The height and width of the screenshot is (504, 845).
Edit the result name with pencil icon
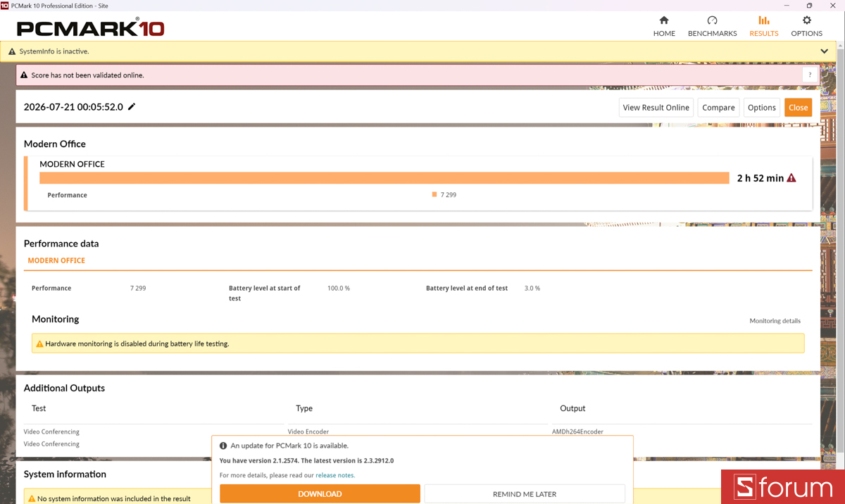[x=132, y=107]
